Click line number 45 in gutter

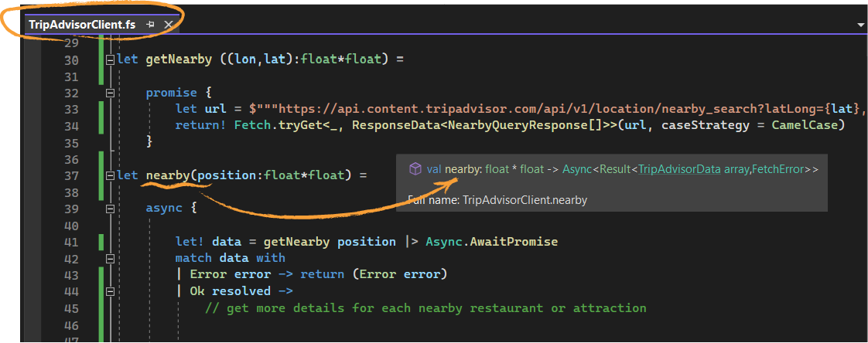(x=71, y=308)
